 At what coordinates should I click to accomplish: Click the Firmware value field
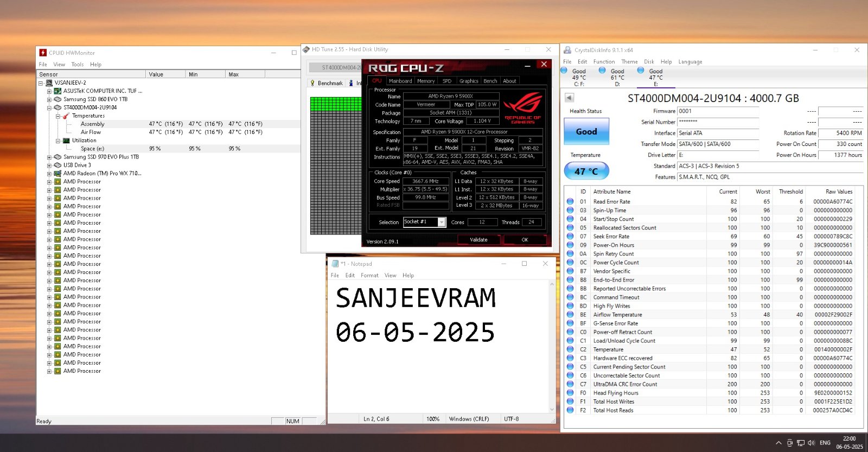tap(718, 111)
